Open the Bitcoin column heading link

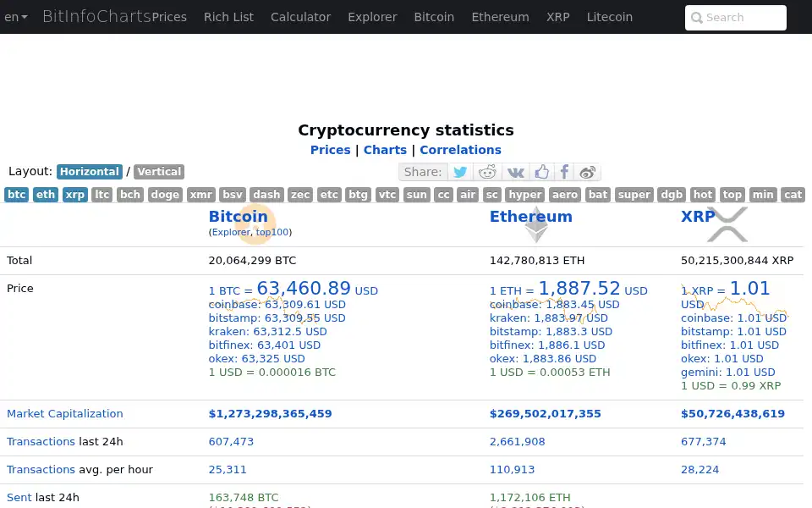pyautogui.click(x=239, y=216)
